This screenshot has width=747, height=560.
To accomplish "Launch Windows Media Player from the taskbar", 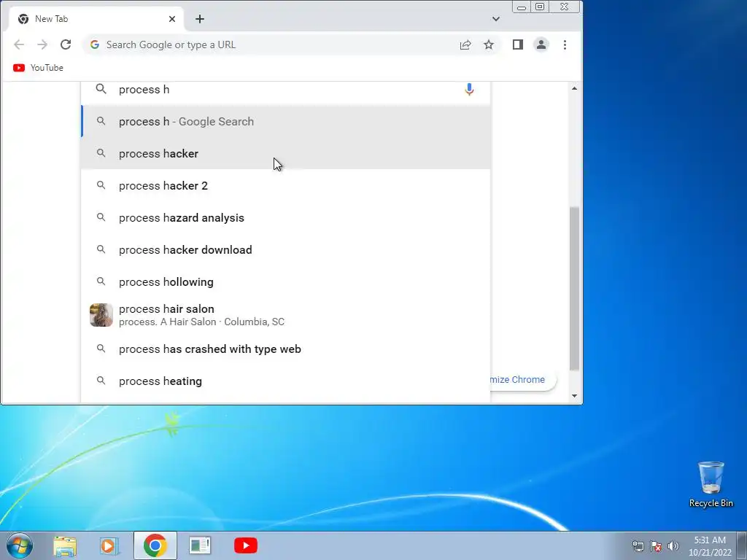I will (x=109, y=545).
